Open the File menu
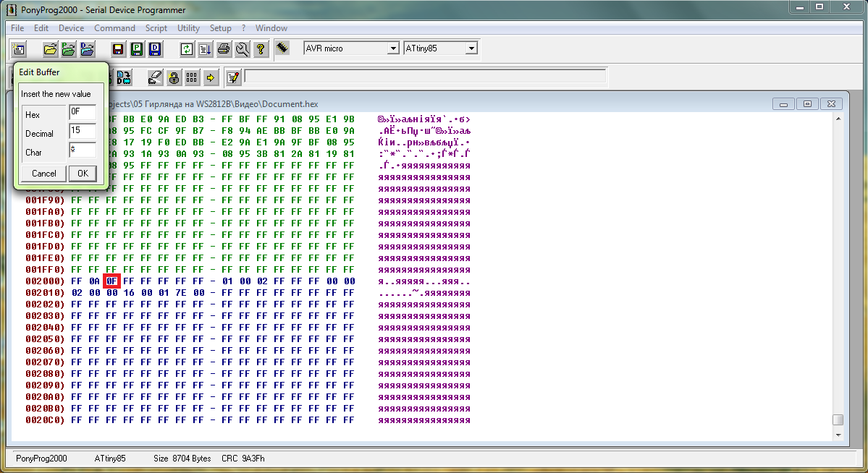This screenshot has height=473, width=868. [17, 28]
